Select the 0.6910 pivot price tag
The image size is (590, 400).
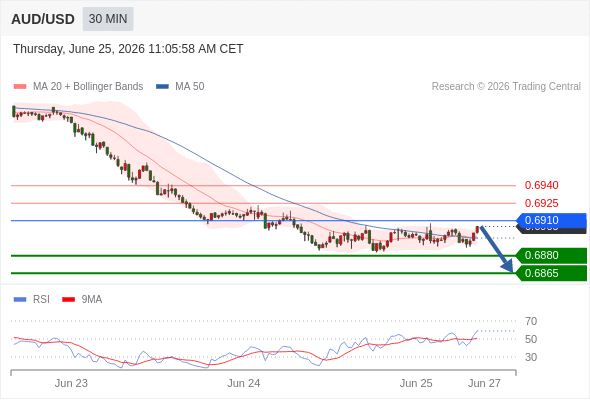pyautogui.click(x=552, y=221)
